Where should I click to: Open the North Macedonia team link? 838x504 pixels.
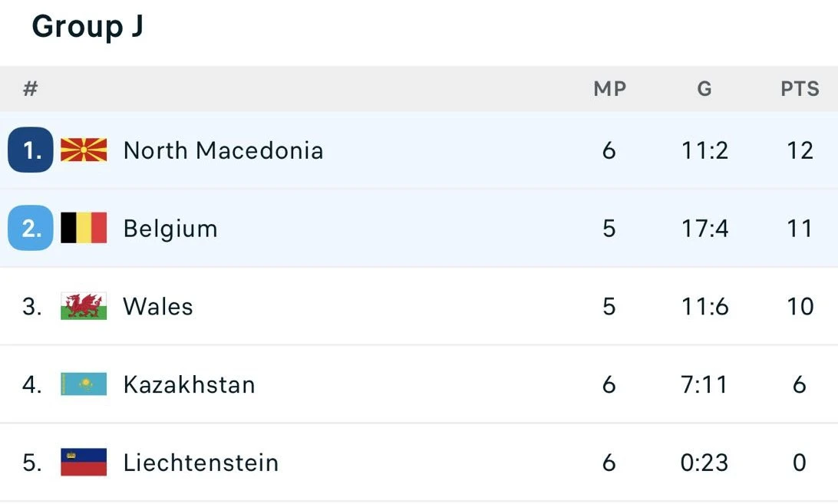coord(223,150)
